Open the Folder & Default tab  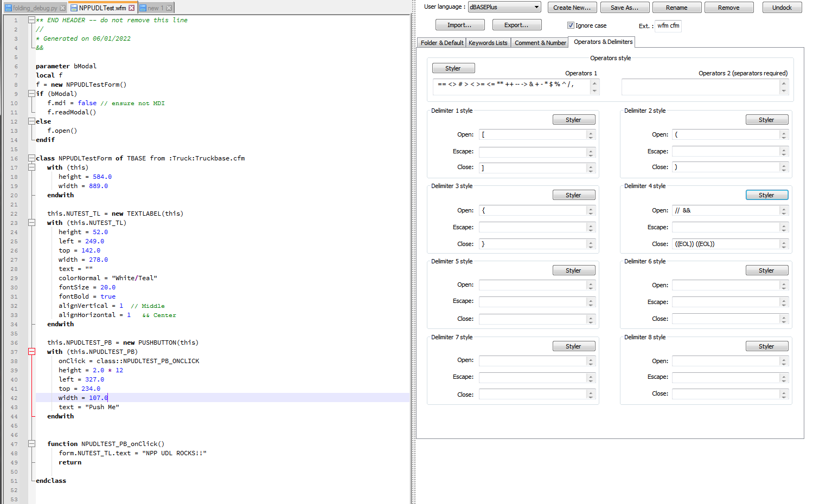point(442,43)
